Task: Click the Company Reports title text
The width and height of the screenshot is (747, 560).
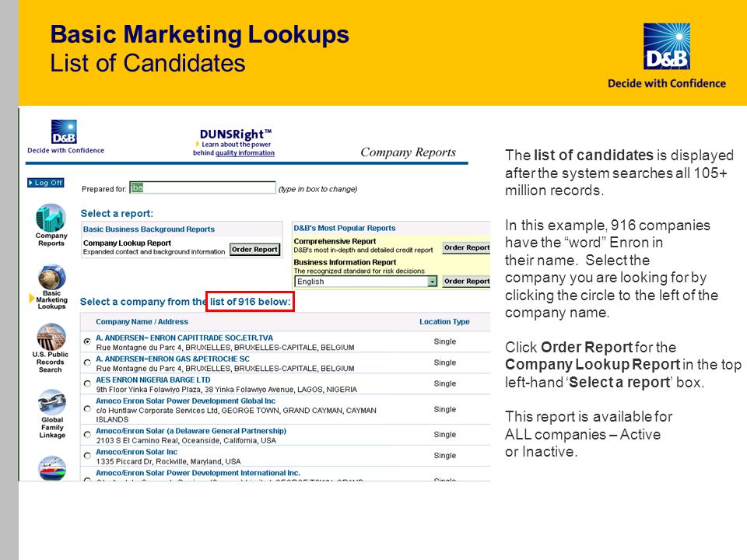Action: [408, 152]
